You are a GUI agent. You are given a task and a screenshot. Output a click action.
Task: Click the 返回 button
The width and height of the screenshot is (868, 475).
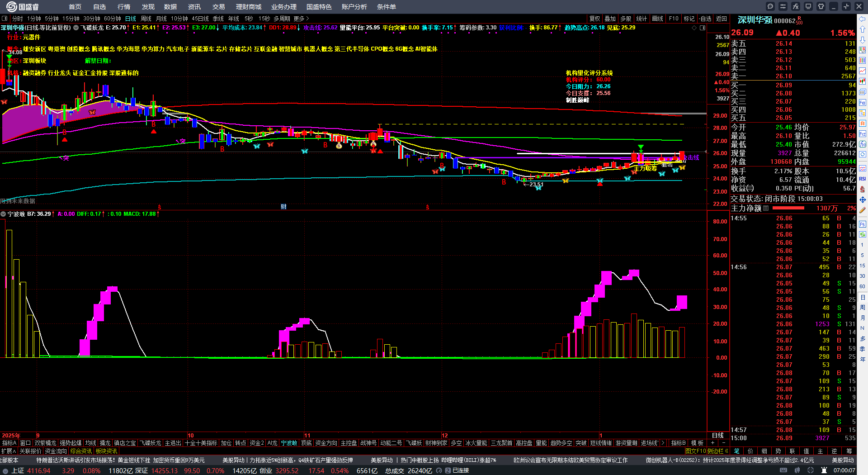(722, 19)
